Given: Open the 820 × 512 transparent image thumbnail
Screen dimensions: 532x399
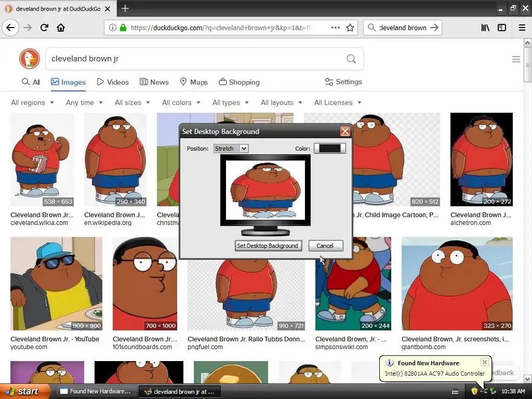Looking at the screenshot, I should tap(396, 159).
